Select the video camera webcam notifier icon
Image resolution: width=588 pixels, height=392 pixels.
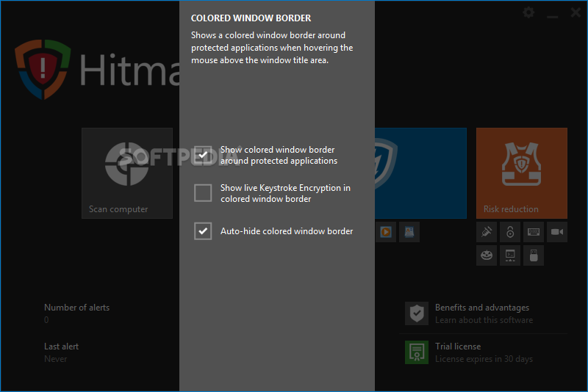(557, 232)
